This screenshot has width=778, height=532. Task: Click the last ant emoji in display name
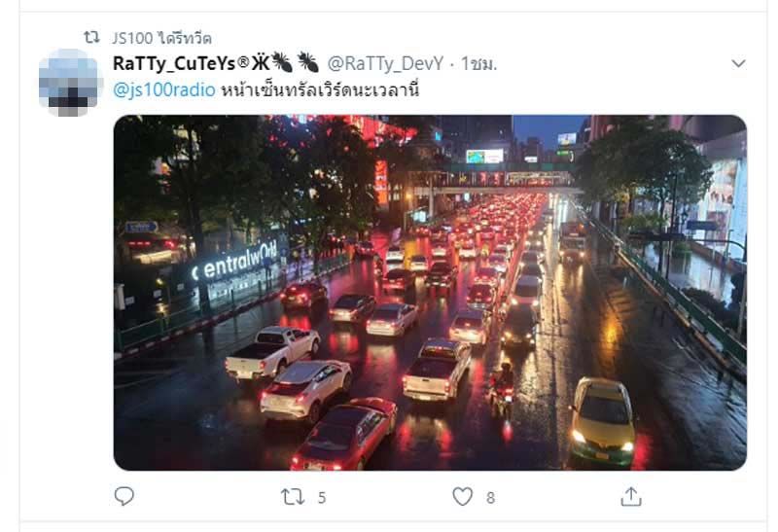pos(308,62)
